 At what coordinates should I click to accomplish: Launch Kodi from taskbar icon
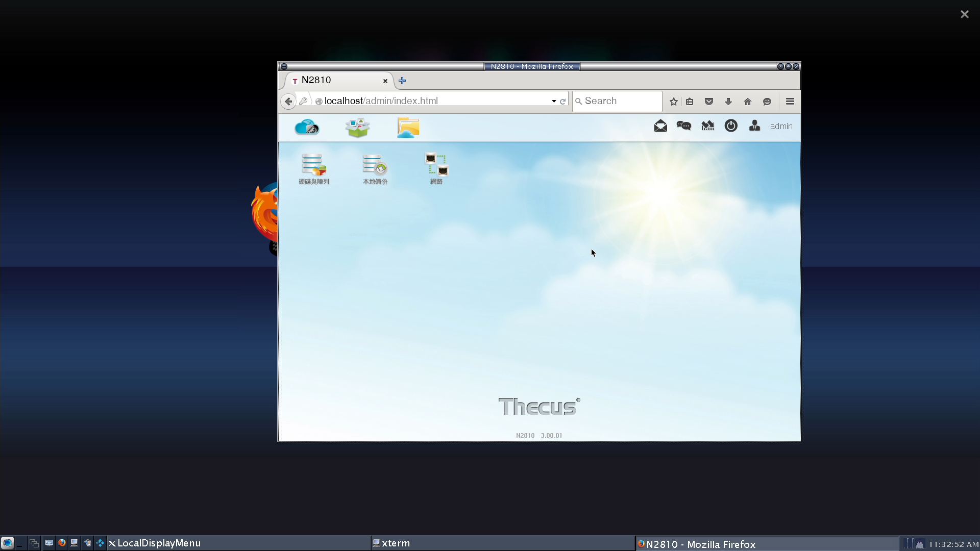[x=100, y=543]
